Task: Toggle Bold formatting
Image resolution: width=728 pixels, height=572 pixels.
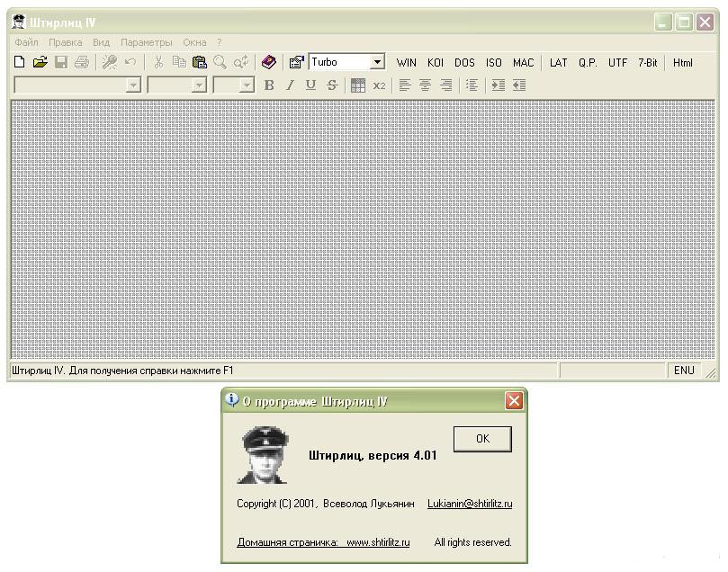Action: 269,85
